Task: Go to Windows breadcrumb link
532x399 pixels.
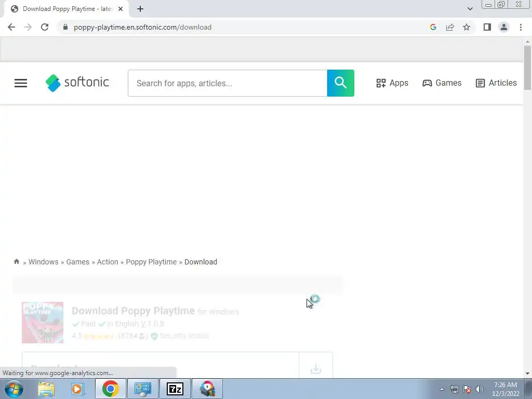Action: coord(44,262)
